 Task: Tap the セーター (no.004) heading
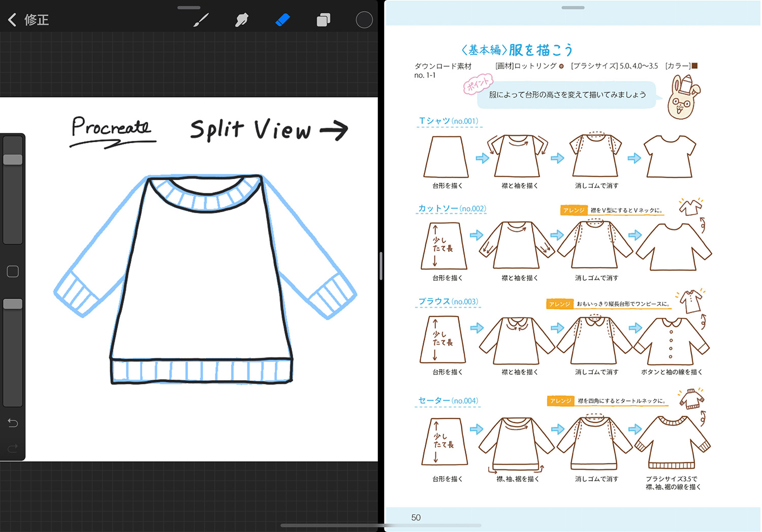click(448, 401)
